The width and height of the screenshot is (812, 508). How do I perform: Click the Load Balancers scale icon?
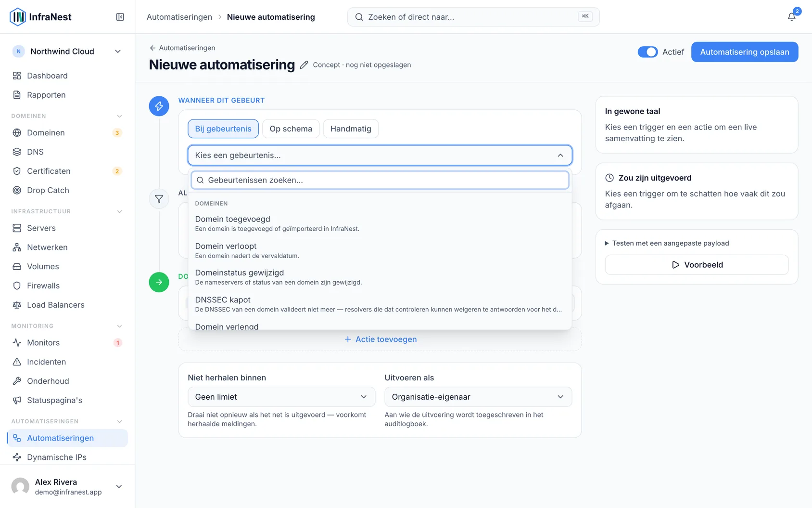17,305
